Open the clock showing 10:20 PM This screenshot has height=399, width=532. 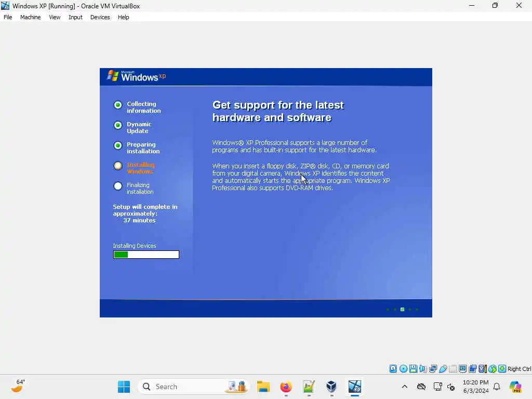pos(476,387)
